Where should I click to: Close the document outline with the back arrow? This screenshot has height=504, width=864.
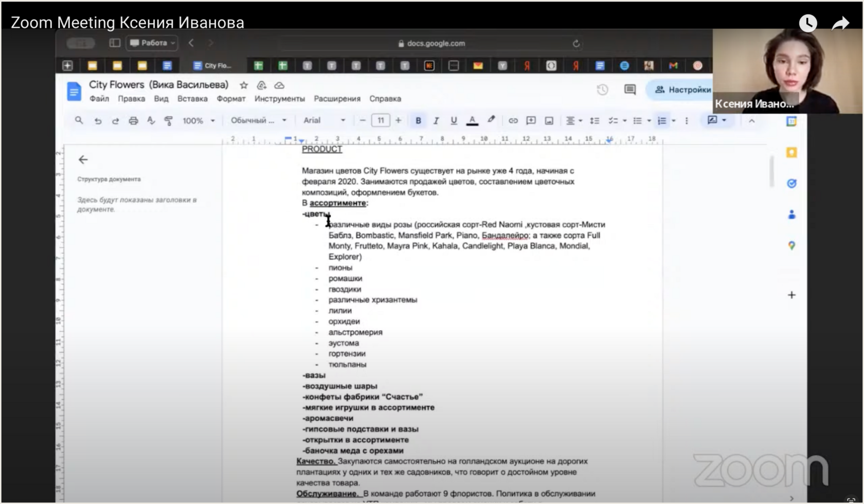(x=83, y=160)
